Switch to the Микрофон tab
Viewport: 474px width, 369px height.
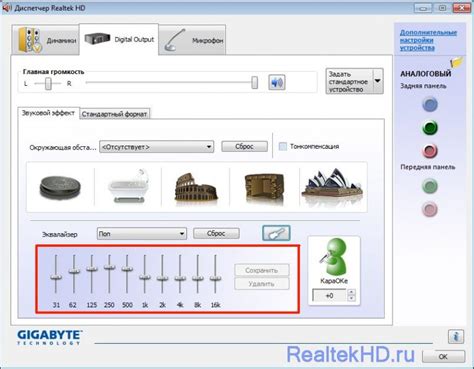point(192,40)
